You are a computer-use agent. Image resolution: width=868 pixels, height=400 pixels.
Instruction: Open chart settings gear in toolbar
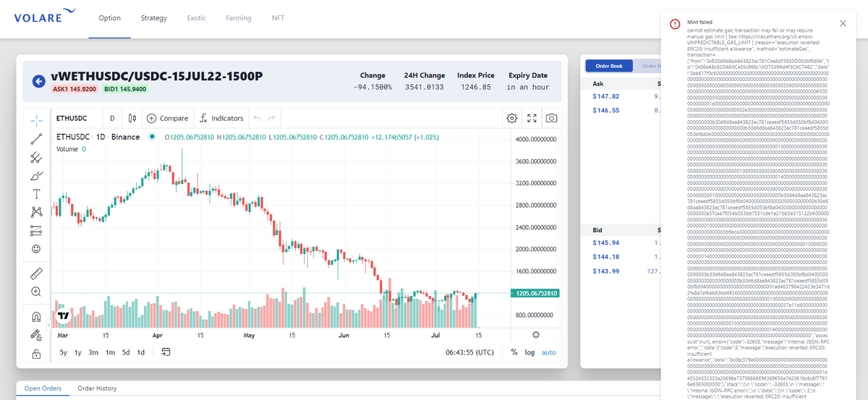[512, 118]
